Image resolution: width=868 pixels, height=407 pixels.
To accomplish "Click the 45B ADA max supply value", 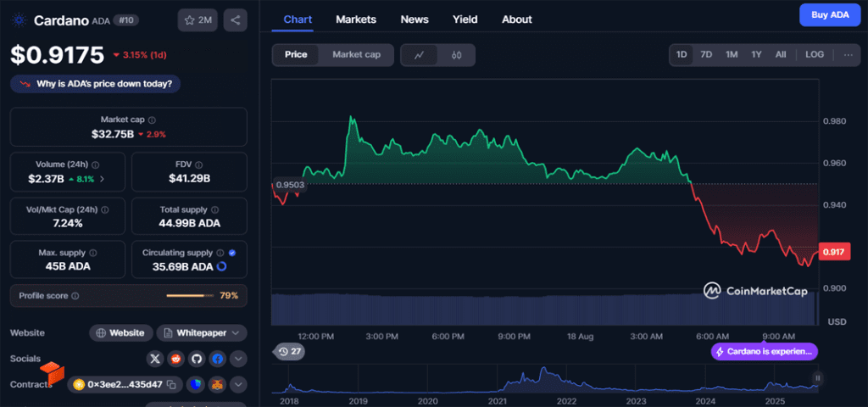I will coord(69,266).
